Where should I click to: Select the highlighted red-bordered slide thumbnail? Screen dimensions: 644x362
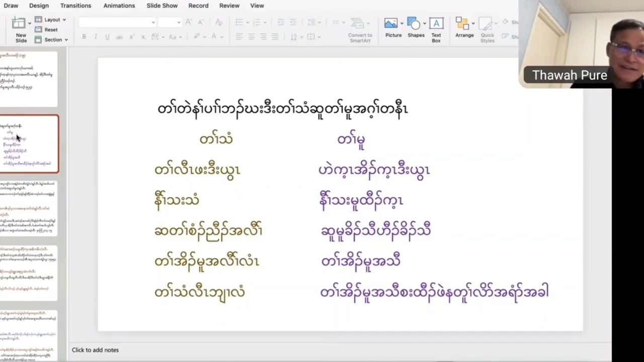(29, 144)
